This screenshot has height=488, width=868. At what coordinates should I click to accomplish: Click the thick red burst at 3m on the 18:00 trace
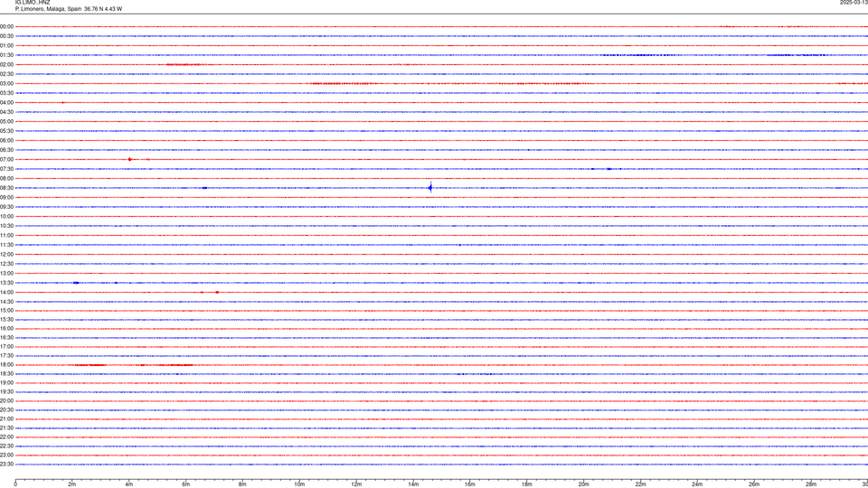click(x=90, y=364)
